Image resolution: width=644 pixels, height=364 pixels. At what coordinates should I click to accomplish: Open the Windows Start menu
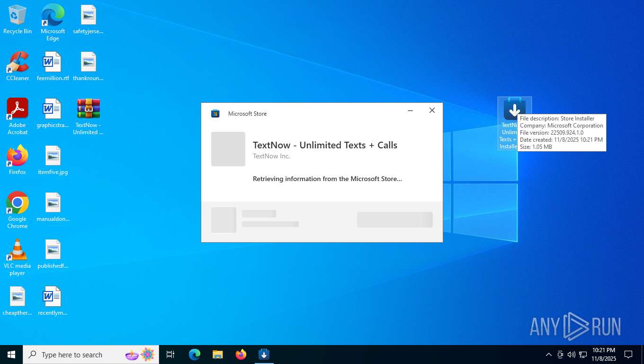[11, 355]
